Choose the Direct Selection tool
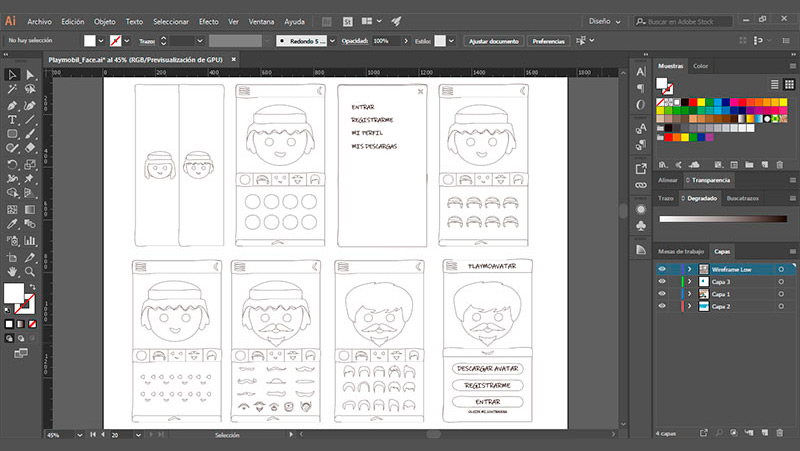800x451 pixels. [29, 75]
